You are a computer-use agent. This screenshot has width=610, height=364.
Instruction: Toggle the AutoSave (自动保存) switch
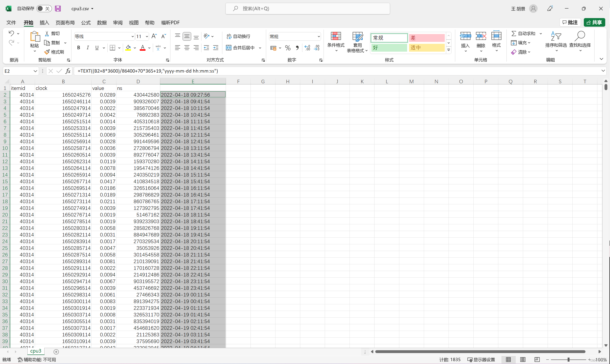click(x=44, y=9)
